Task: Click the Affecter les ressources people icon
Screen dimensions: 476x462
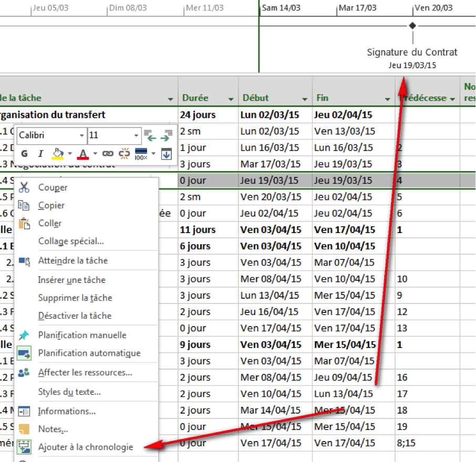Action: click(24, 372)
